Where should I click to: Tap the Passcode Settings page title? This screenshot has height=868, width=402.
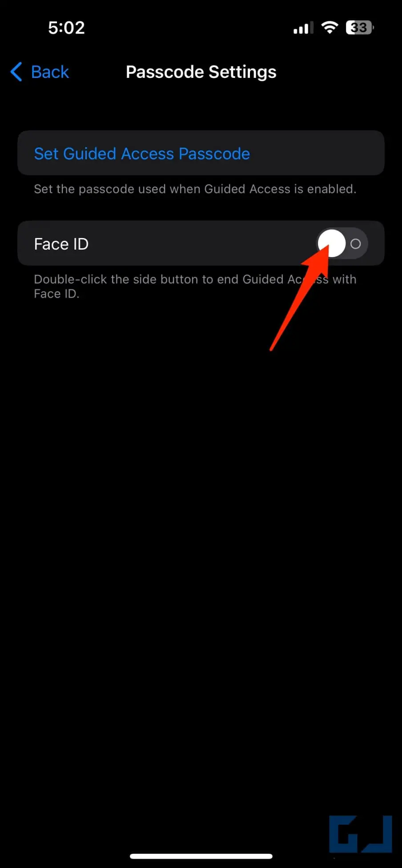pyautogui.click(x=201, y=72)
